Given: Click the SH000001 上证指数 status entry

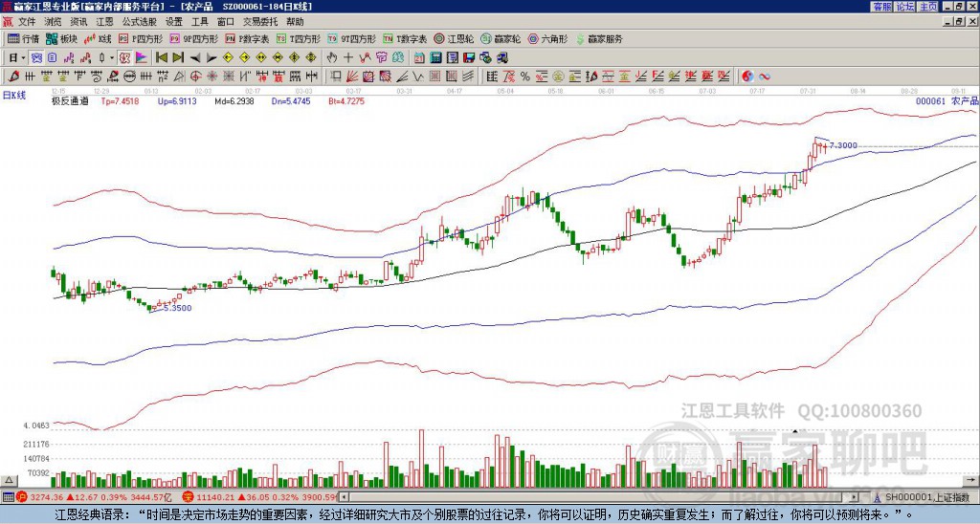Looking at the screenshot, I should coord(926,497).
